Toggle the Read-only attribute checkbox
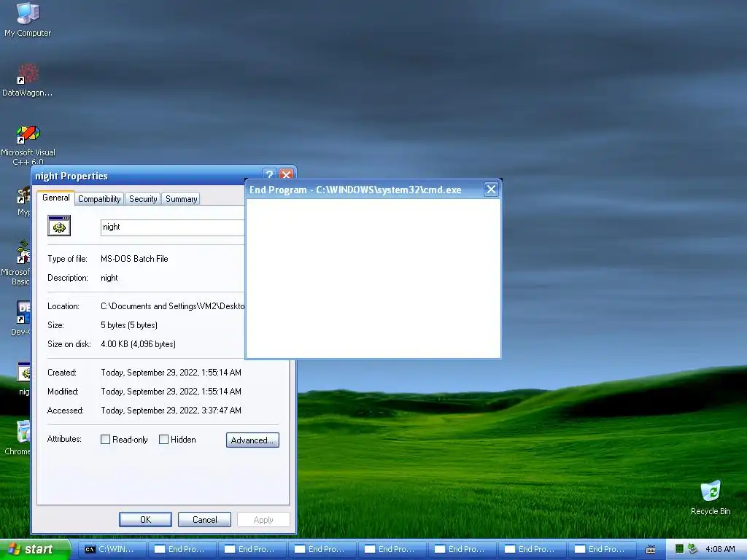 click(x=105, y=440)
